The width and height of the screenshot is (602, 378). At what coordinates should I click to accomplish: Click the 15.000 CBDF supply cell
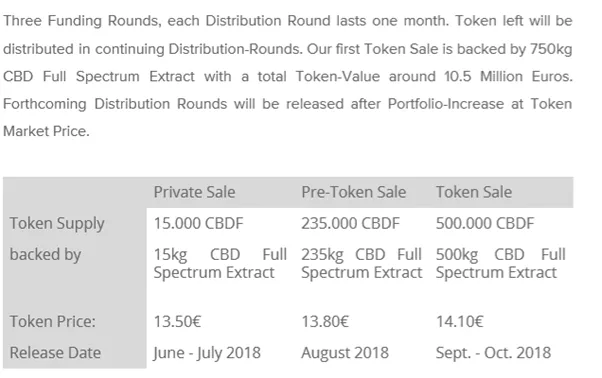point(198,223)
